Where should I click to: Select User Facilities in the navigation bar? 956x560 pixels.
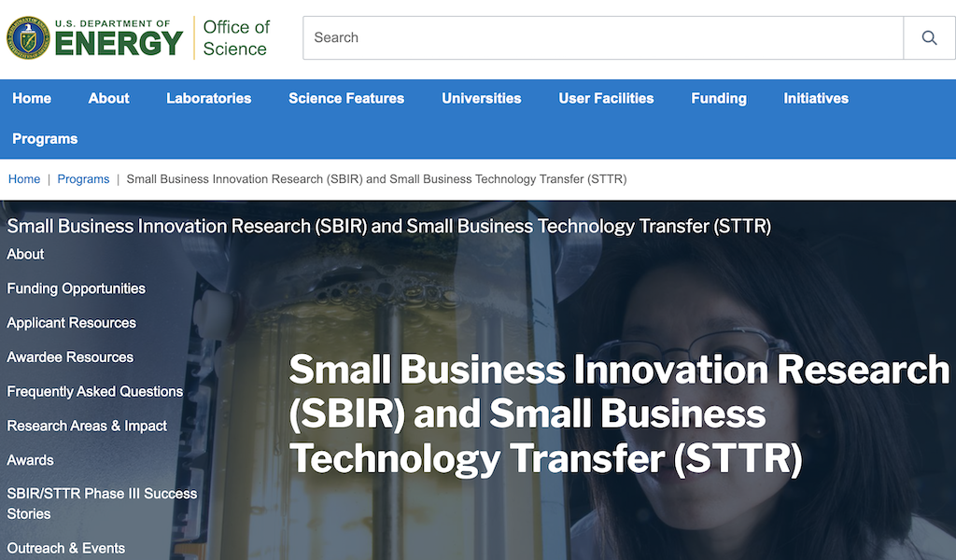point(606,98)
